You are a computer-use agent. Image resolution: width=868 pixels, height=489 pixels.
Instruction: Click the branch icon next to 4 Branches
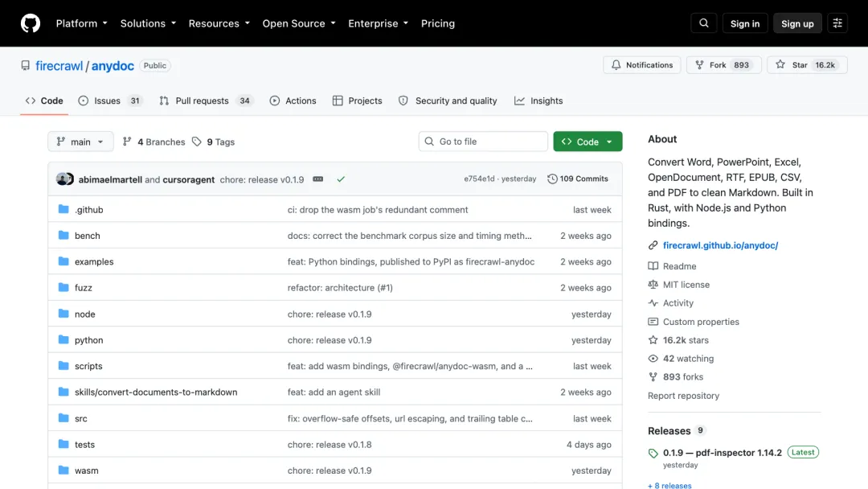click(x=127, y=142)
